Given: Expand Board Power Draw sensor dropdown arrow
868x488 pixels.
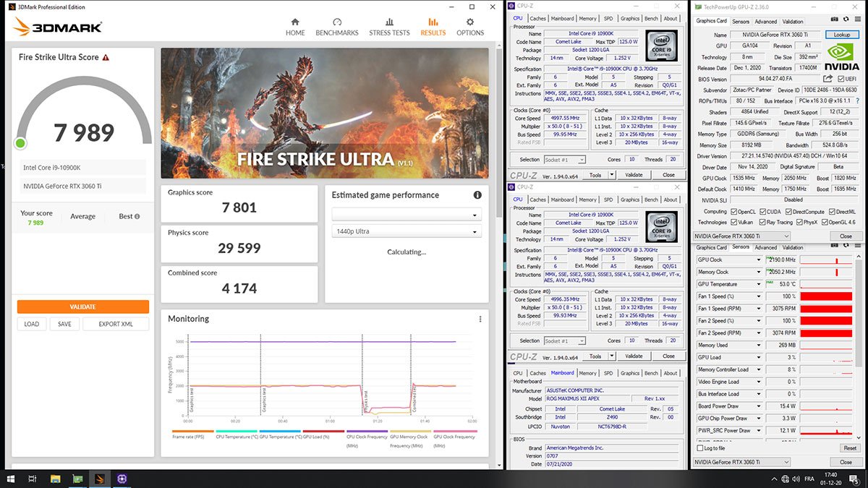Looking at the screenshot, I should tap(758, 406).
